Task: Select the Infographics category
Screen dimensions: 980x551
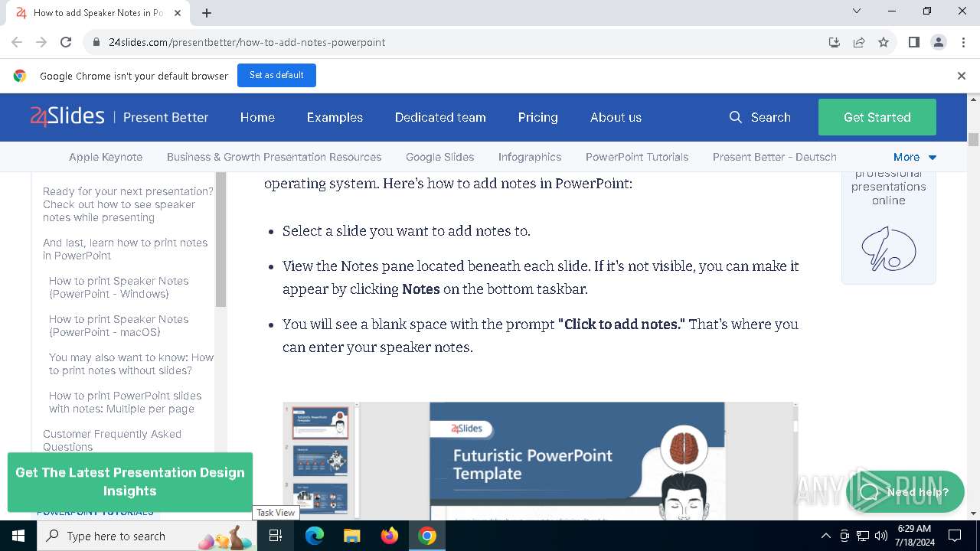Action: point(530,157)
